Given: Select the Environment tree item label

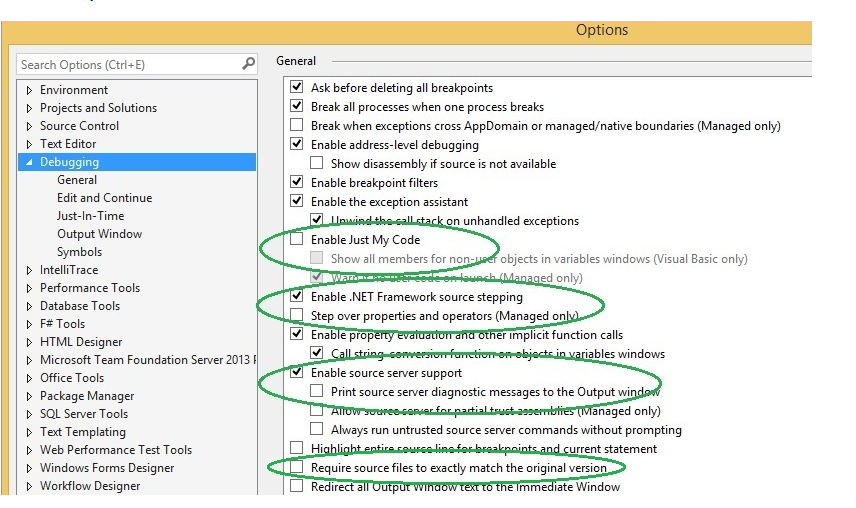Looking at the screenshot, I should [x=74, y=90].
